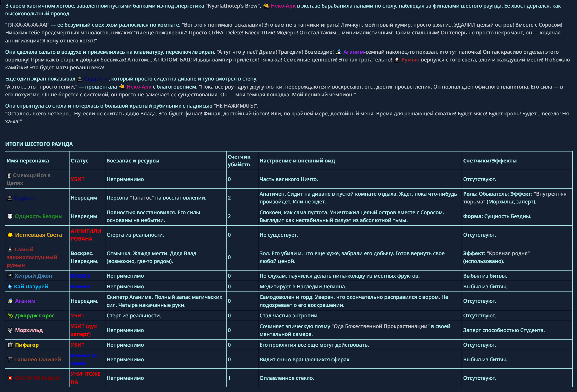Click the Неко-Арк name after прошептала
The height and width of the screenshot is (392, 577).
tap(139, 87)
